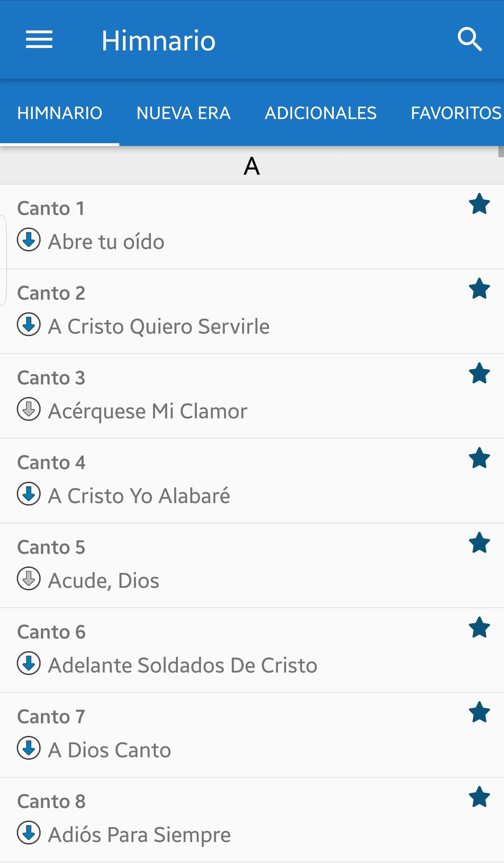Screen dimensions: 504x863
Task: Download Canto 4 A Cristo Yo Alabaré
Action: [29, 494]
